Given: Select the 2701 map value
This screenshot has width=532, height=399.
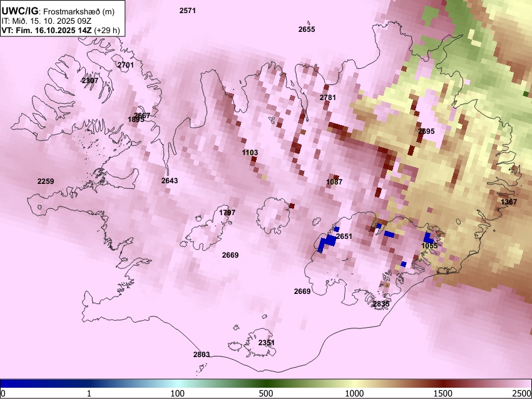Looking at the screenshot, I should [126, 65].
